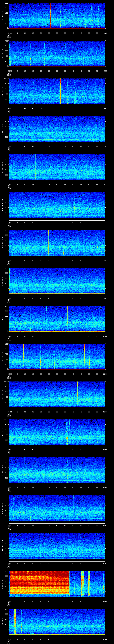Click the 12:00 end time label
The height and width of the screenshot is (644, 114).
click(x=105, y=412)
